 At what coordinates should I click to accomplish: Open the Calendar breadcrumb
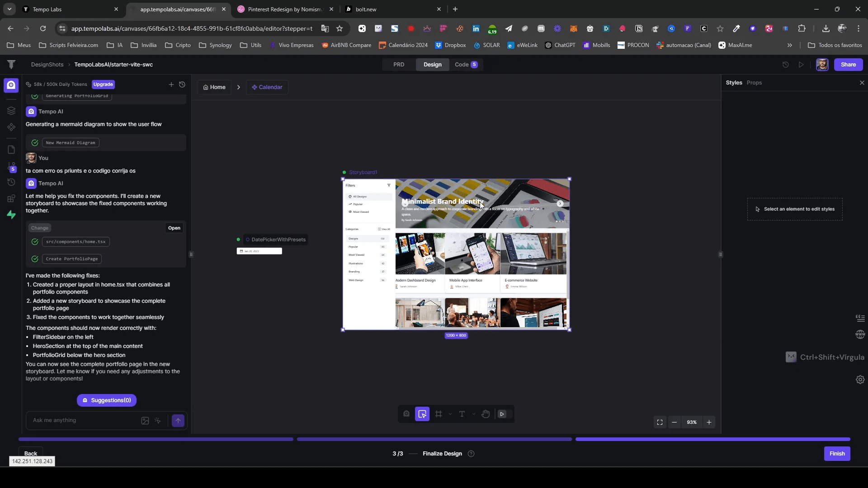click(267, 87)
